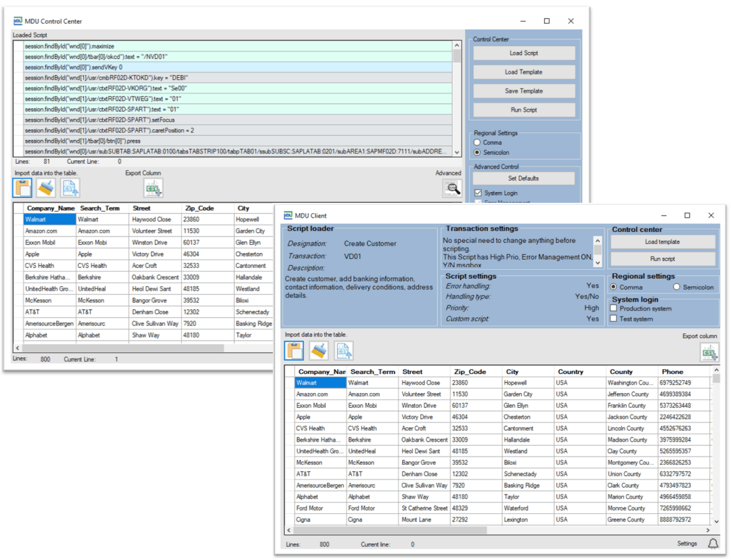Click the clear table brush icon in Control Center
The width and height of the screenshot is (731, 560).
point(47,188)
